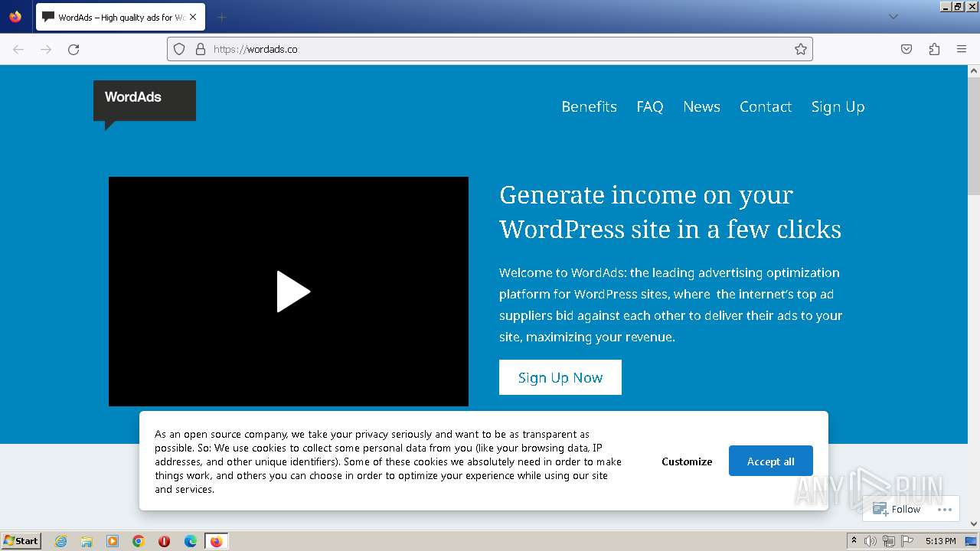This screenshot has width=980, height=551.
Task: Select the WordAds browser tab
Action: click(119, 17)
